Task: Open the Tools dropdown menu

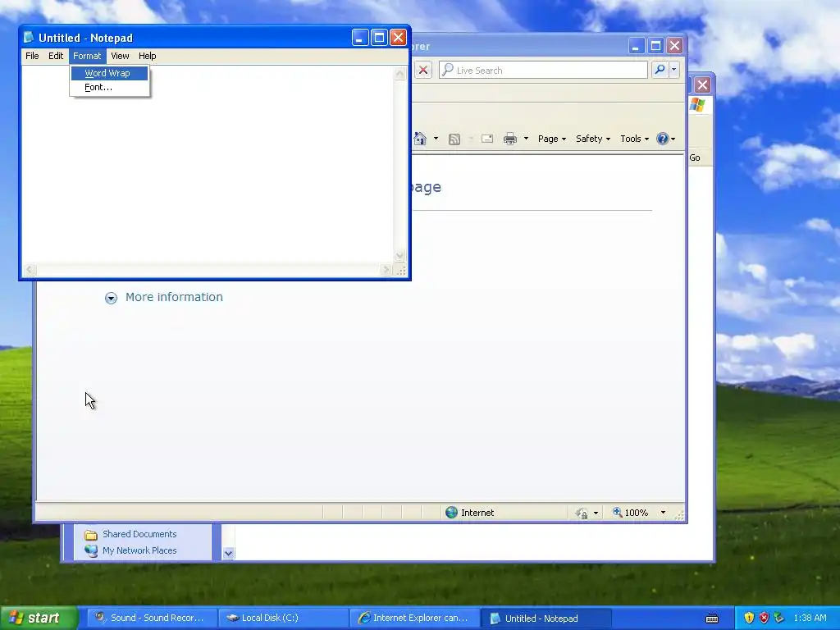Action: [x=634, y=139]
